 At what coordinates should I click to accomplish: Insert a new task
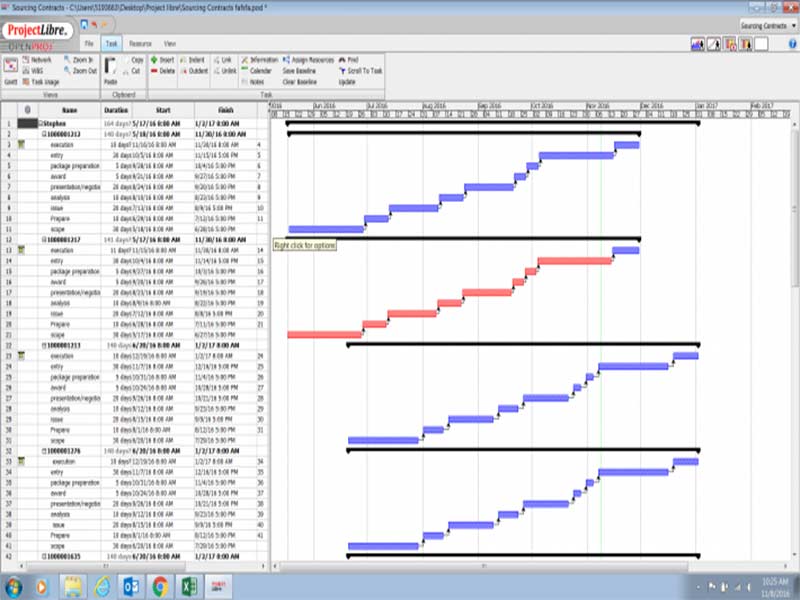(x=162, y=60)
